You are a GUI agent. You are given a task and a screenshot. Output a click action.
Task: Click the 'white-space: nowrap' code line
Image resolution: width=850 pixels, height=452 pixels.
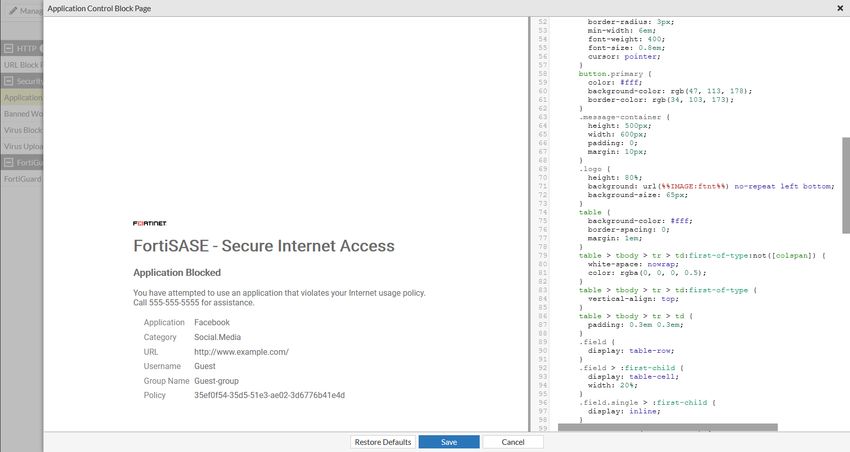click(633, 264)
